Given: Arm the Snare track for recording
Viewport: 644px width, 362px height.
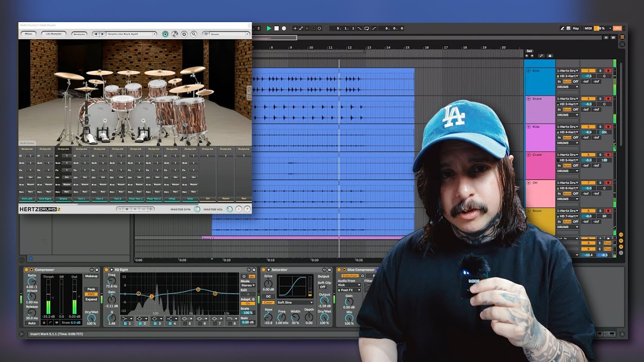Looking at the screenshot, I should [608, 99].
